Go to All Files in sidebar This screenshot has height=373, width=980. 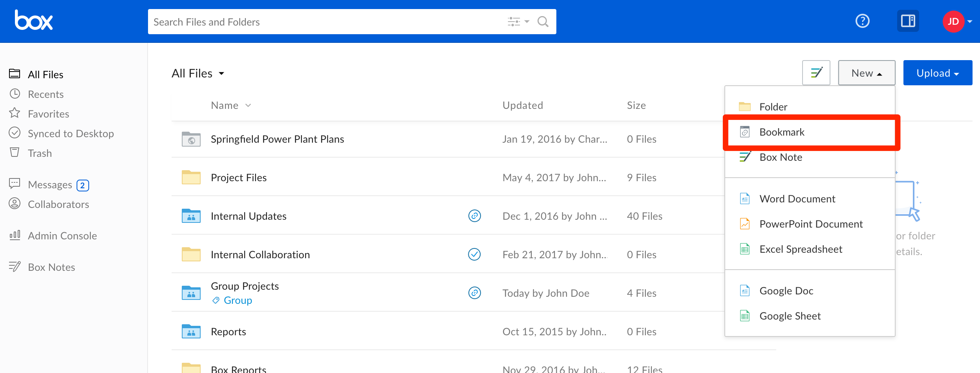point(46,75)
